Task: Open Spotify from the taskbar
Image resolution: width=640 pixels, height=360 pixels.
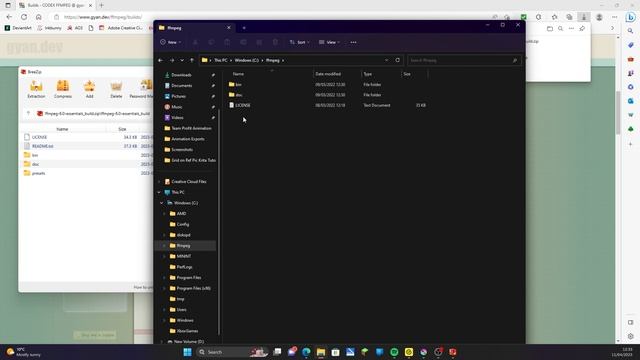Action: [394, 352]
